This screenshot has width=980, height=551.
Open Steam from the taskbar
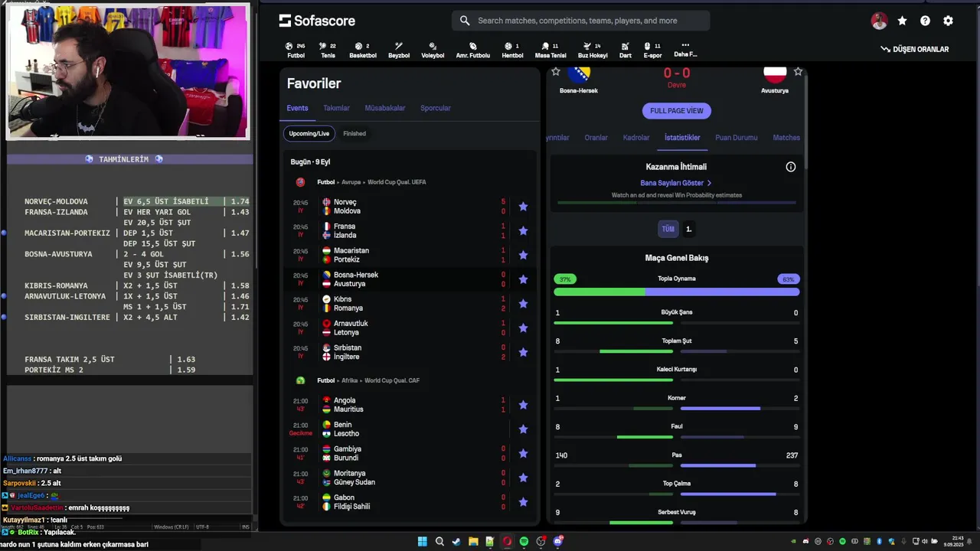[x=456, y=541]
